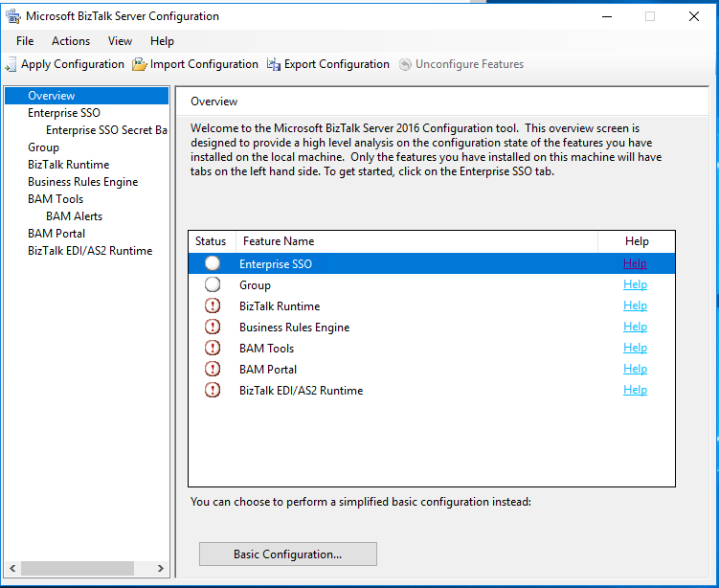Click the Help column header
Viewport: 719px width, 588px height.
click(637, 241)
